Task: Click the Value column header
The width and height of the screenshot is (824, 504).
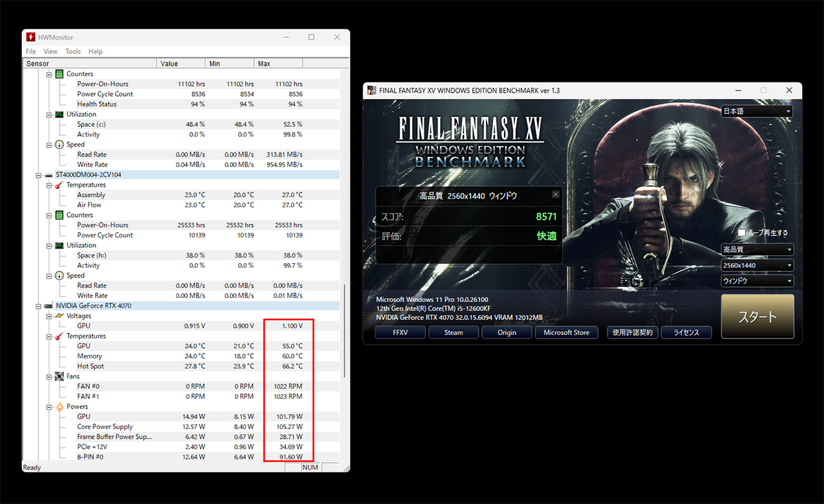Action: point(181,64)
